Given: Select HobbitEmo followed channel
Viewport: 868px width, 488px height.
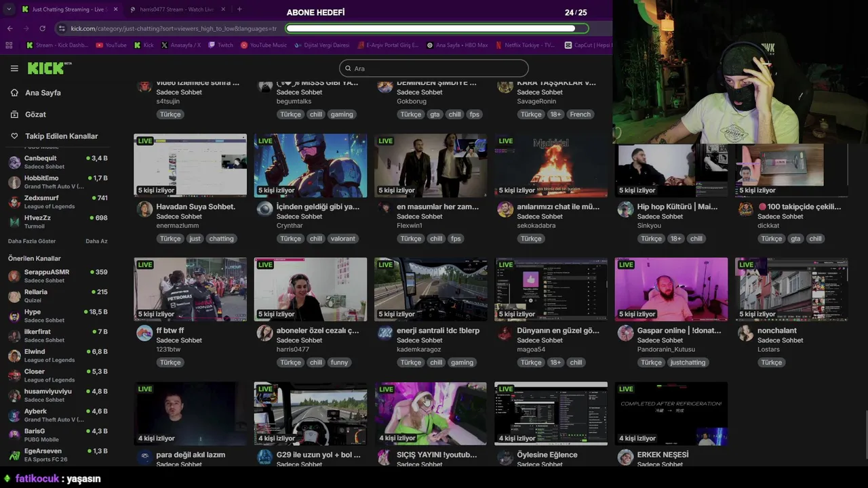Looking at the screenshot, I should point(58,182).
